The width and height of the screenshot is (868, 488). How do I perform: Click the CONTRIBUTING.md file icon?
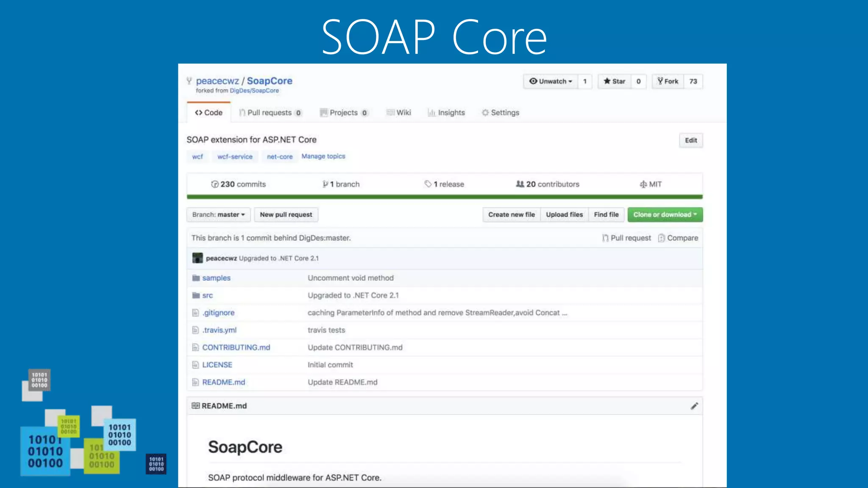tap(195, 347)
